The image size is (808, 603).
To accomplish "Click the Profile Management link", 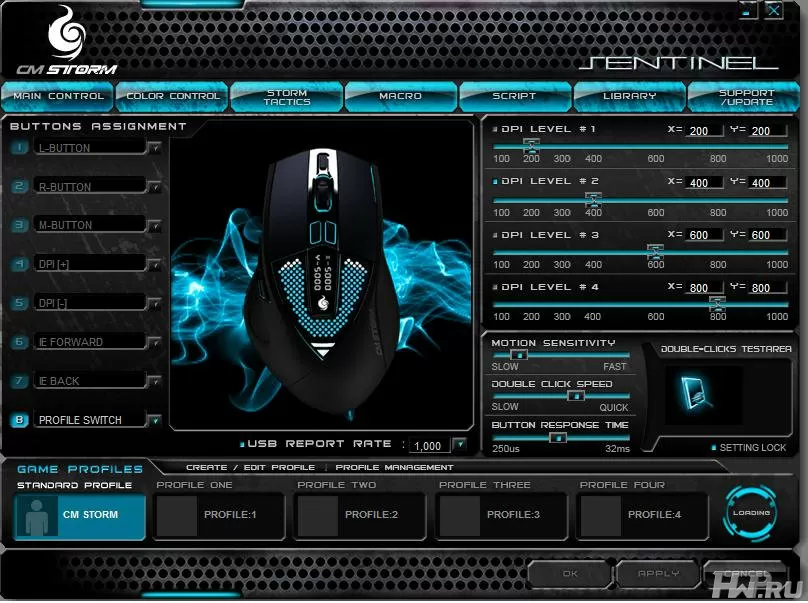I will [x=394, y=467].
